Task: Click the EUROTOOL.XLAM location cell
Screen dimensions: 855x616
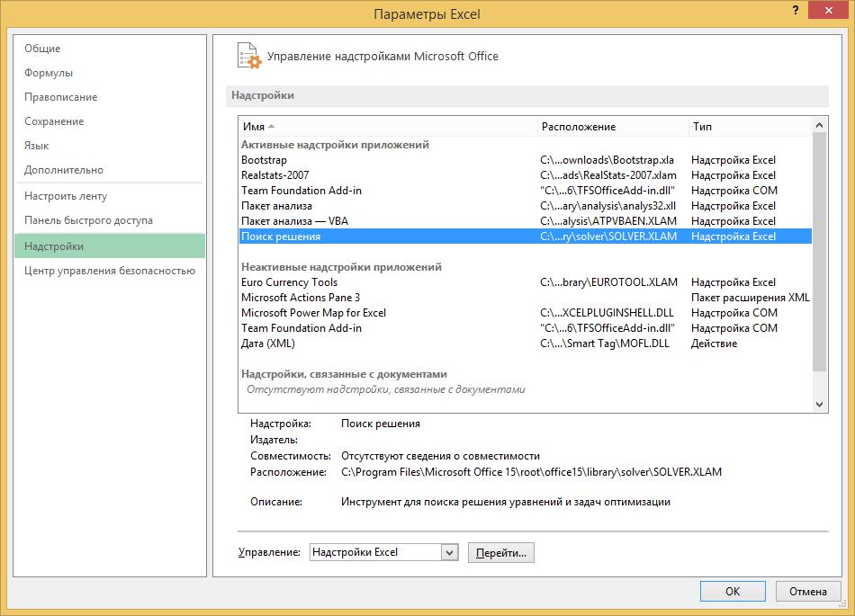Action: point(608,282)
